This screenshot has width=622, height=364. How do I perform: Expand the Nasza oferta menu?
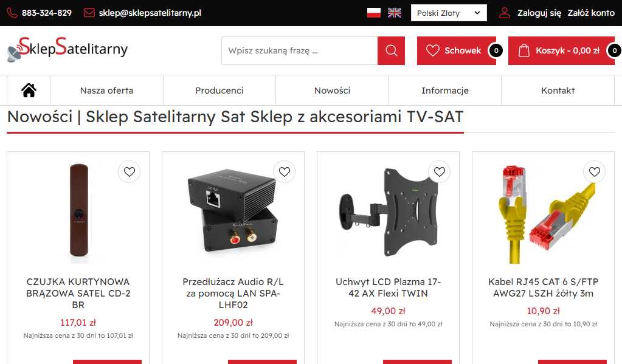point(107,91)
